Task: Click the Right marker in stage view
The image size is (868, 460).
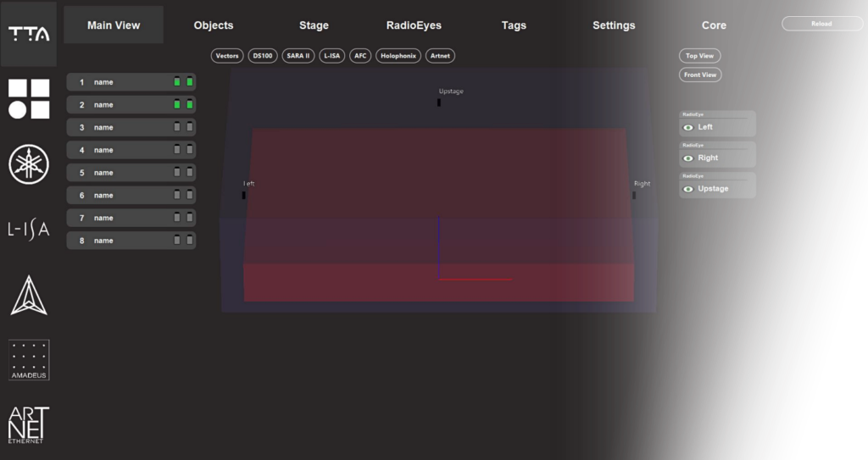Action: 634,196
